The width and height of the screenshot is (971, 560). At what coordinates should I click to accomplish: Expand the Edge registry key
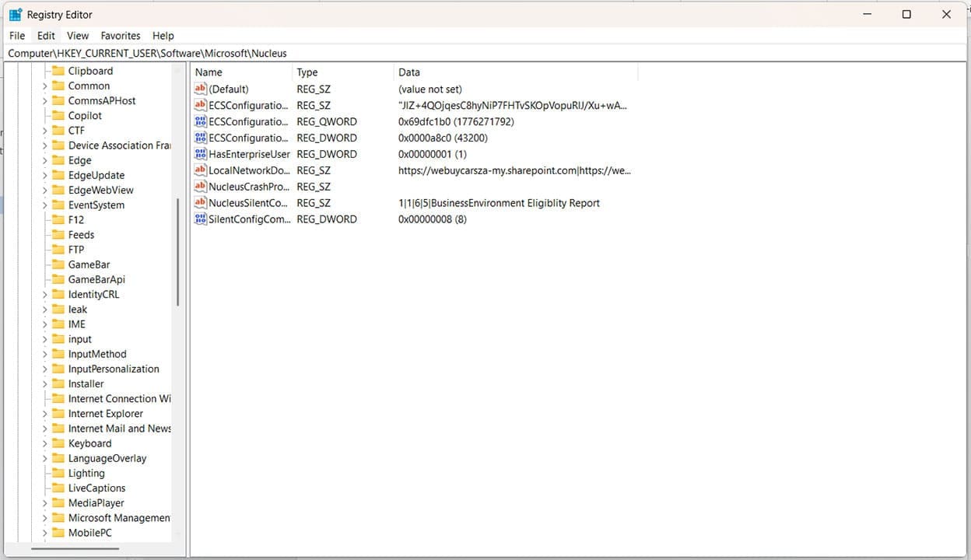[46, 160]
